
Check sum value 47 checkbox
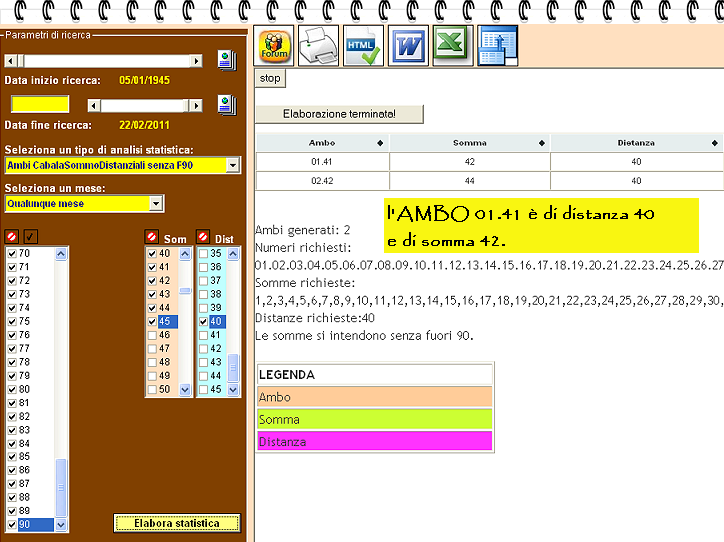pyautogui.click(x=153, y=349)
